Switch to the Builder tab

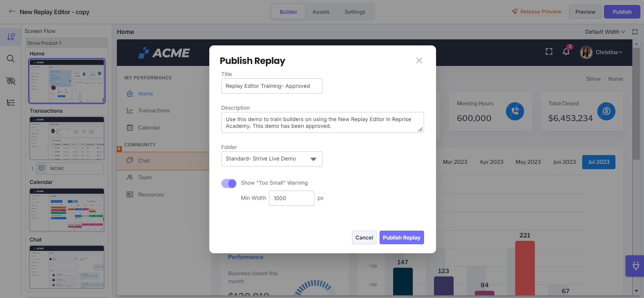click(288, 12)
